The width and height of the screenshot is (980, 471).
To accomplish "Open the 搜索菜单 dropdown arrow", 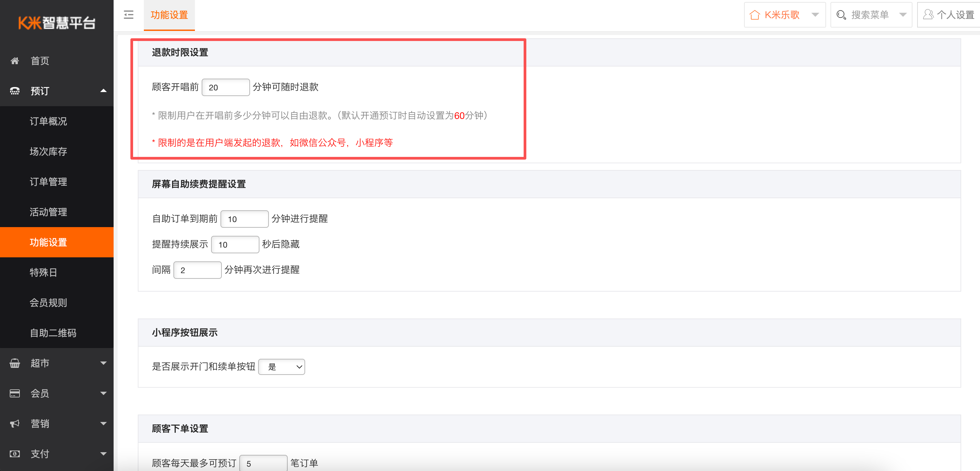I will 903,15.
